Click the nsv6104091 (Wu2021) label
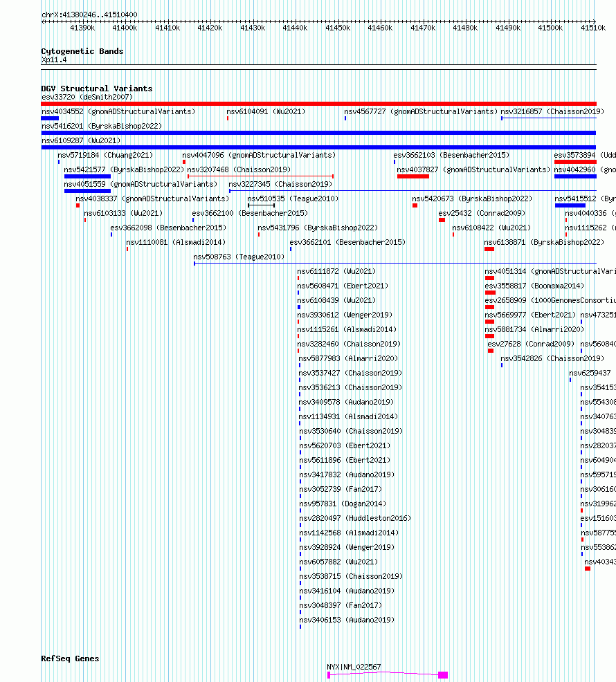616x682 pixels. pos(266,111)
